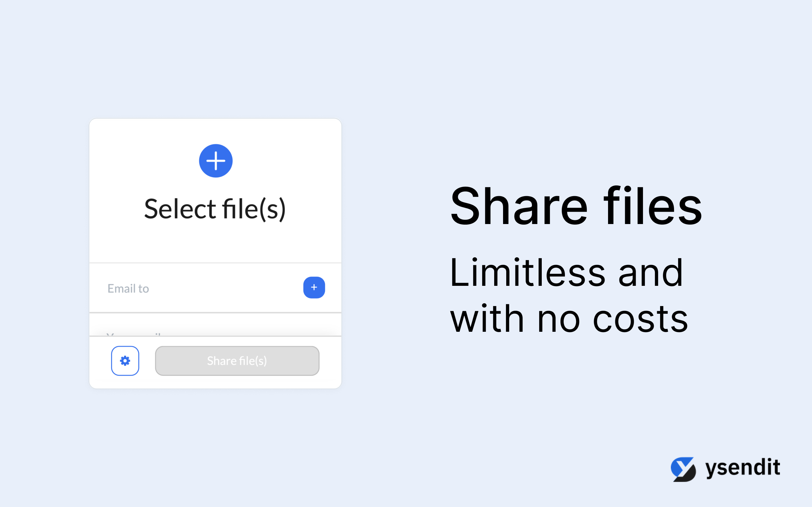Click the word Limitless in the tagline
Image resolution: width=812 pixels, height=507 pixels.
(528, 273)
